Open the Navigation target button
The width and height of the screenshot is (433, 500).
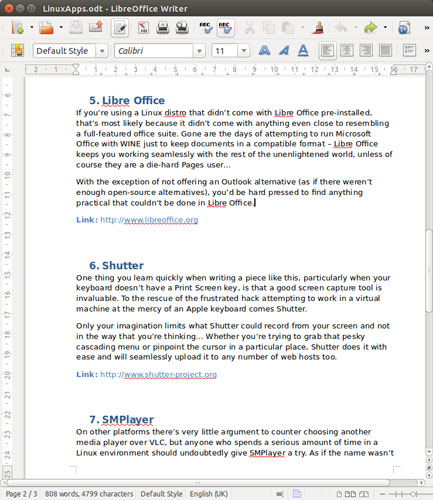[429, 468]
